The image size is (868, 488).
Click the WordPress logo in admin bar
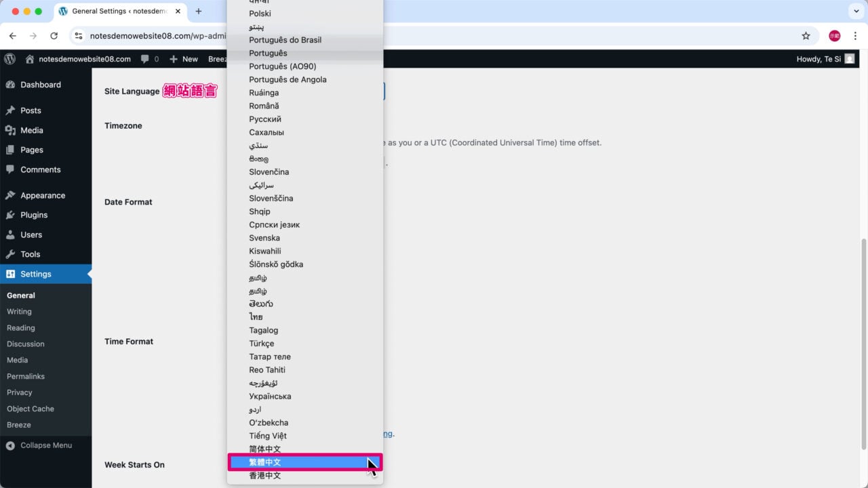(9, 59)
